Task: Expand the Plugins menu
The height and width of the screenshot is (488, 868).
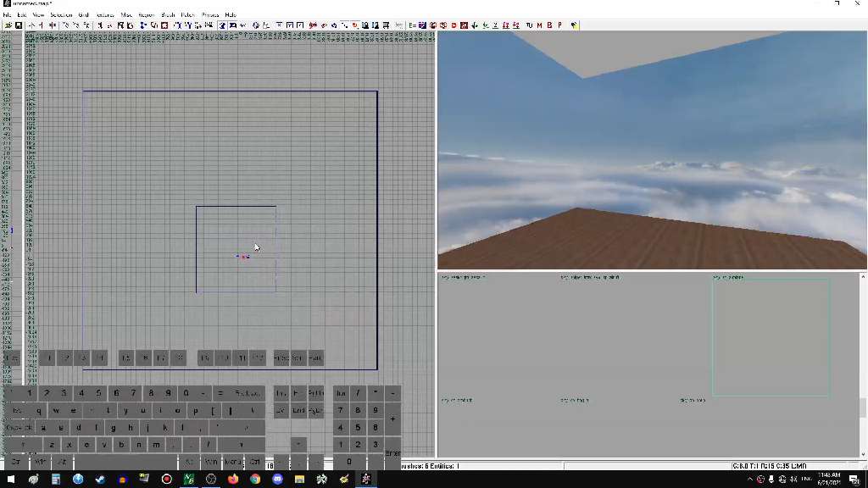Action: click(209, 15)
